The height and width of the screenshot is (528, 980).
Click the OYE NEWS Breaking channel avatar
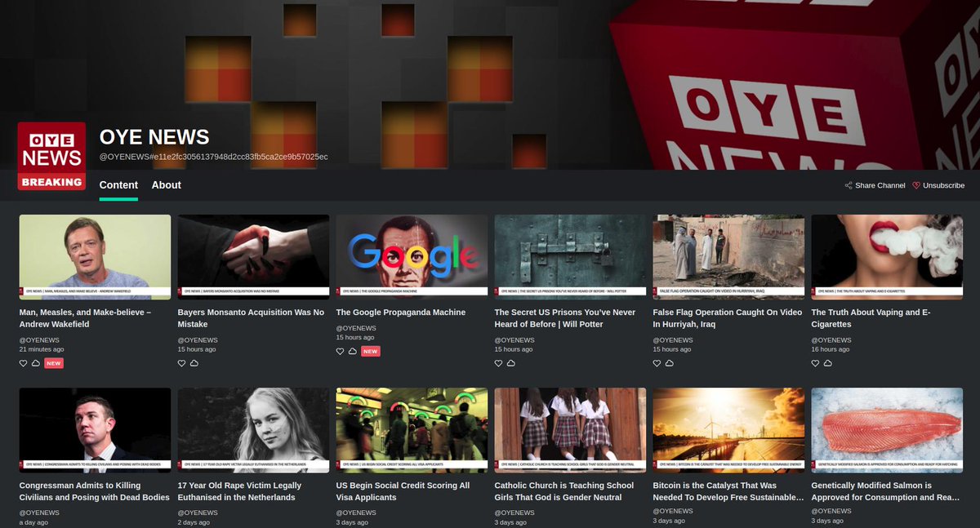[51, 156]
